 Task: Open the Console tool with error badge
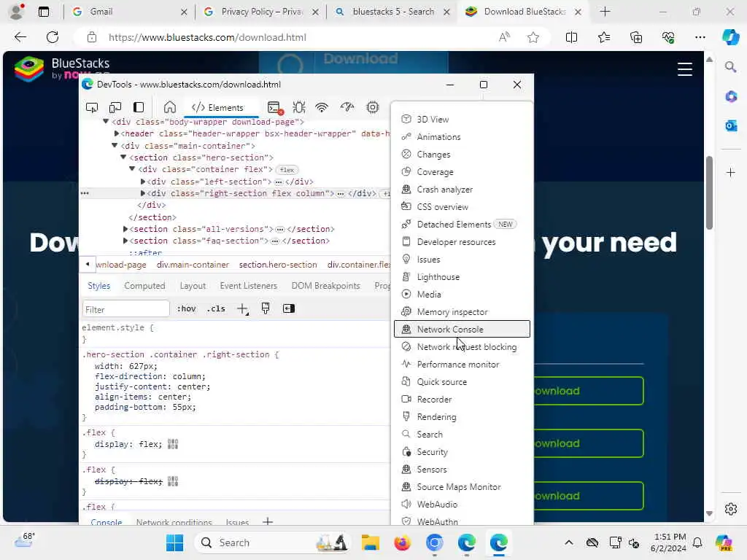[275, 108]
